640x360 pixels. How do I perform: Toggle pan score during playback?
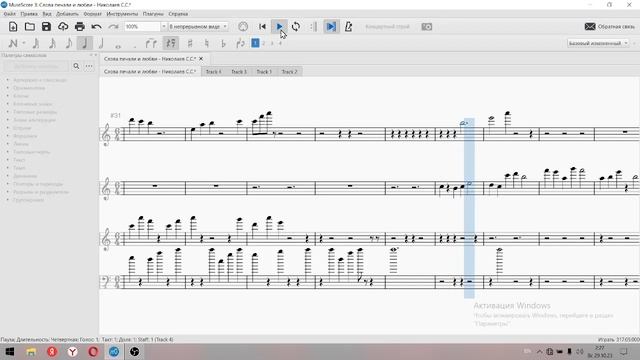331,27
